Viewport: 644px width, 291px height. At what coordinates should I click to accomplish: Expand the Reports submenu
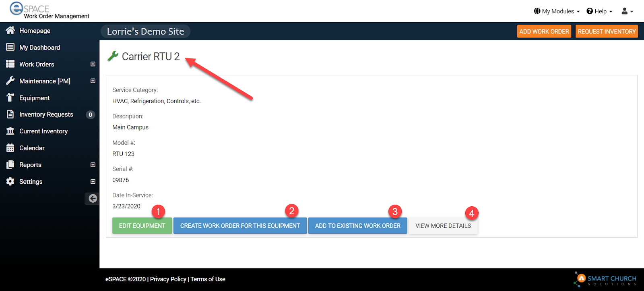coord(93,165)
